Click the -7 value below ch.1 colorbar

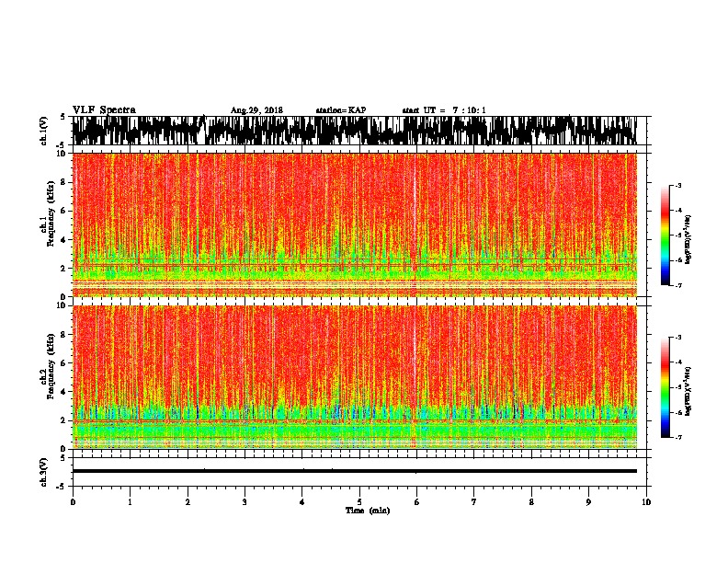click(x=678, y=285)
